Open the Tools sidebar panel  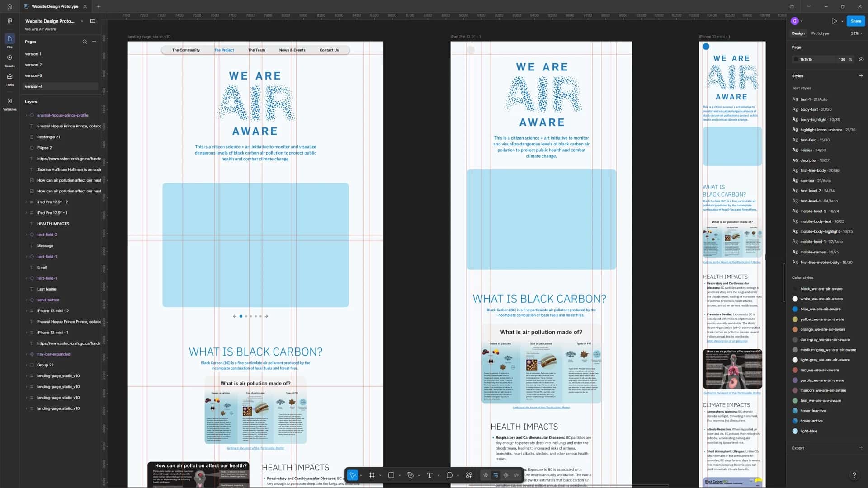click(10, 79)
